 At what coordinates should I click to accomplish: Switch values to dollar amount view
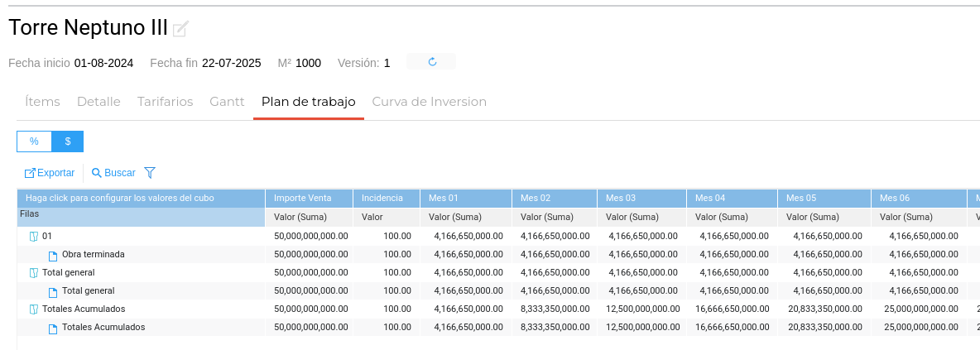[67, 141]
